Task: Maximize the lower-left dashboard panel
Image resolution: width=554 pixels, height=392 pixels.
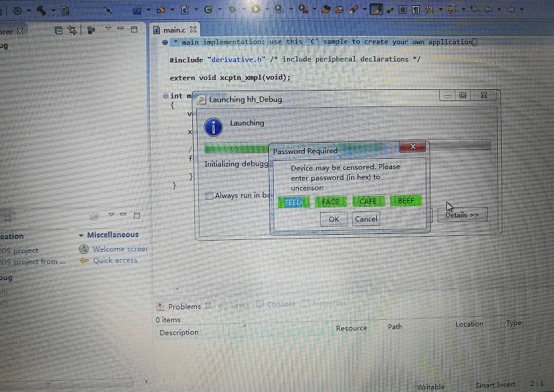Action: click(x=137, y=215)
